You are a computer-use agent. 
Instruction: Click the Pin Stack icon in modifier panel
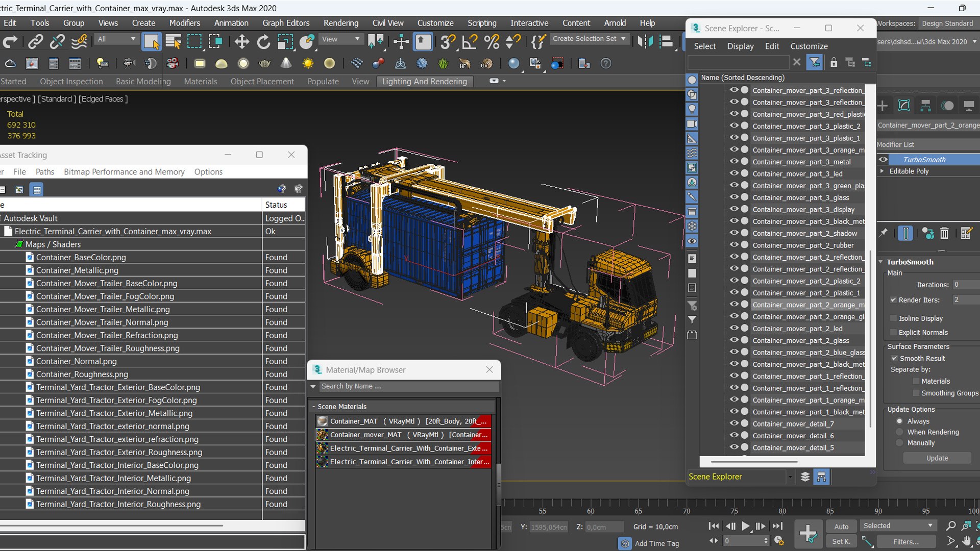pyautogui.click(x=883, y=233)
